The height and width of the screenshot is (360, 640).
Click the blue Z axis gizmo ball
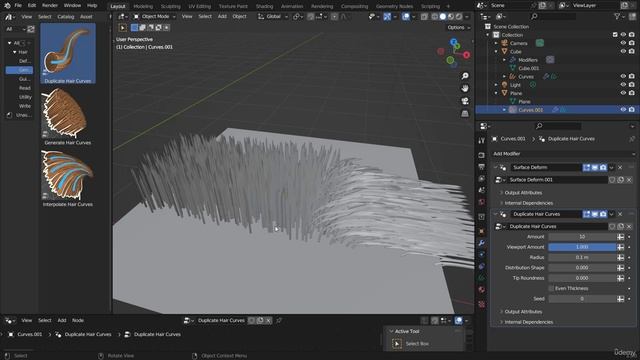(453, 42)
